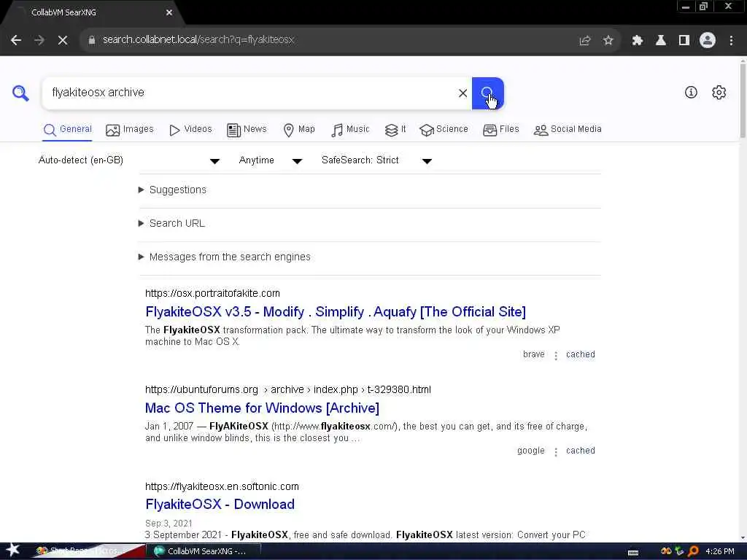Image resolution: width=747 pixels, height=560 pixels.
Task: Open the about info icon
Action: point(691,93)
